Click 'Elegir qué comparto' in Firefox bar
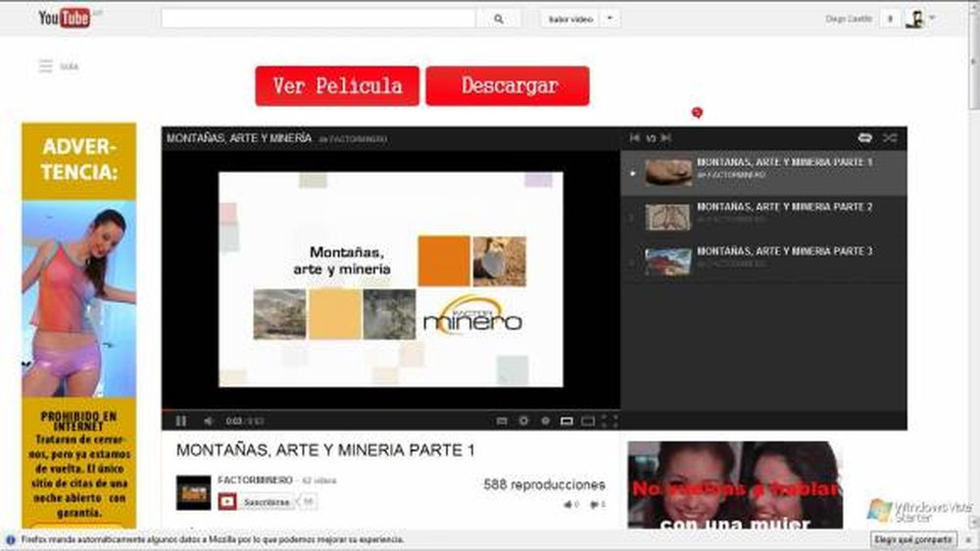Viewport: 980px width, 551px height. 913,539
